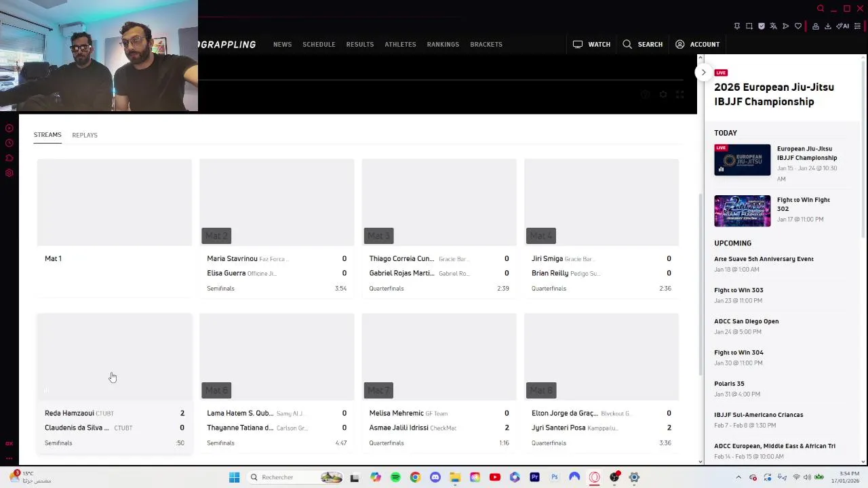868x488 pixels.
Task: Open Polaris 35 event link
Action: (x=729, y=384)
